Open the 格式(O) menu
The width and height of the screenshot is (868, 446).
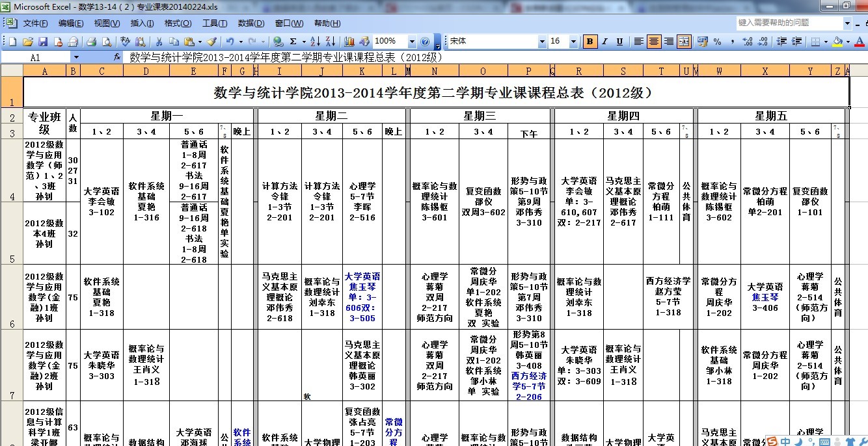click(x=178, y=23)
